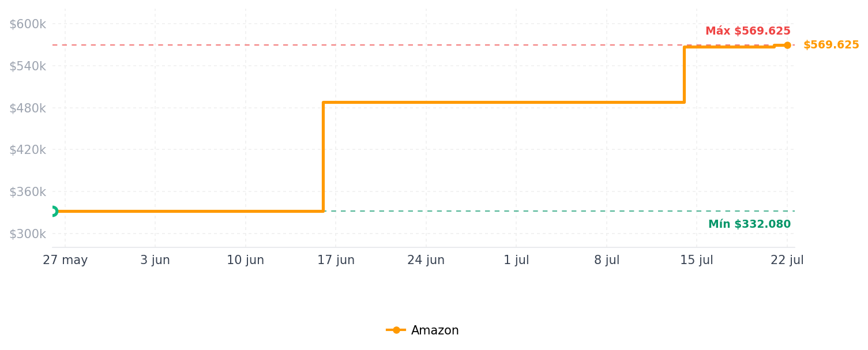Click the 24 jun axis date

click(426, 260)
